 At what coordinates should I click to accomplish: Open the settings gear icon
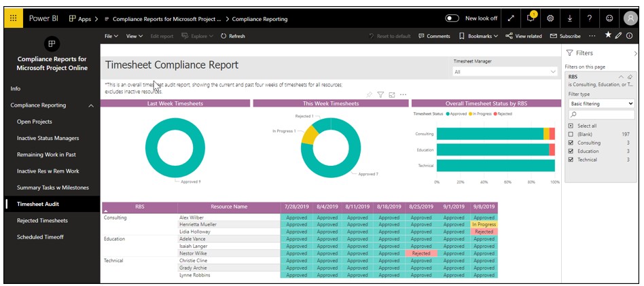pyautogui.click(x=550, y=18)
